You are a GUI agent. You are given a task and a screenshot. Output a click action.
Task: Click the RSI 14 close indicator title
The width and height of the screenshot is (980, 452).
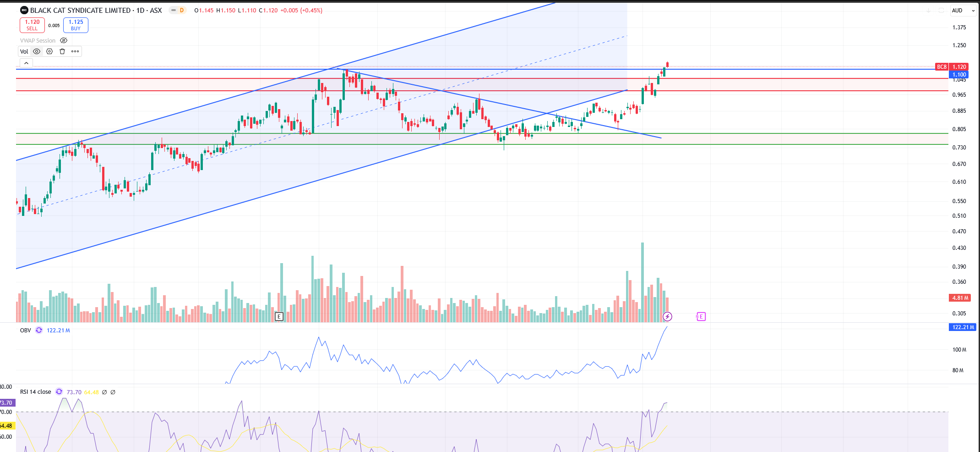coord(36,392)
